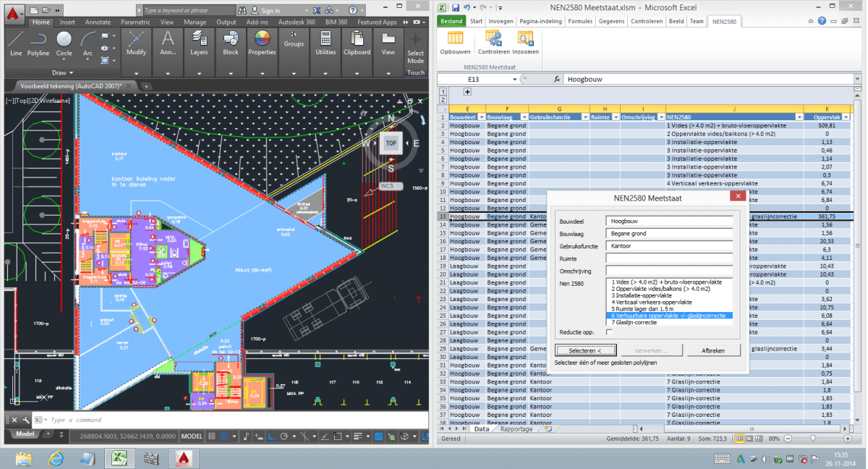Click the AutoCAD command line input
Image resolution: width=868 pixels, height=469 pixels.
(x=231, y=420)
